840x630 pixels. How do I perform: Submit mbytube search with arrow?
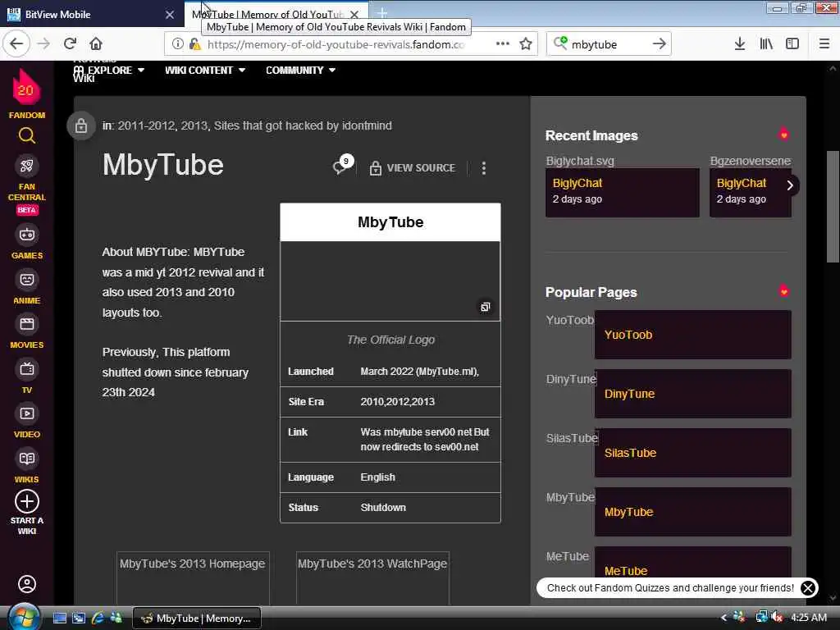click(659, 44)
